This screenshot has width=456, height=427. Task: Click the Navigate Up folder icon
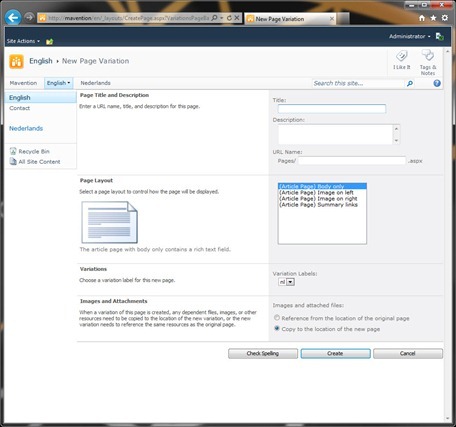50,41
